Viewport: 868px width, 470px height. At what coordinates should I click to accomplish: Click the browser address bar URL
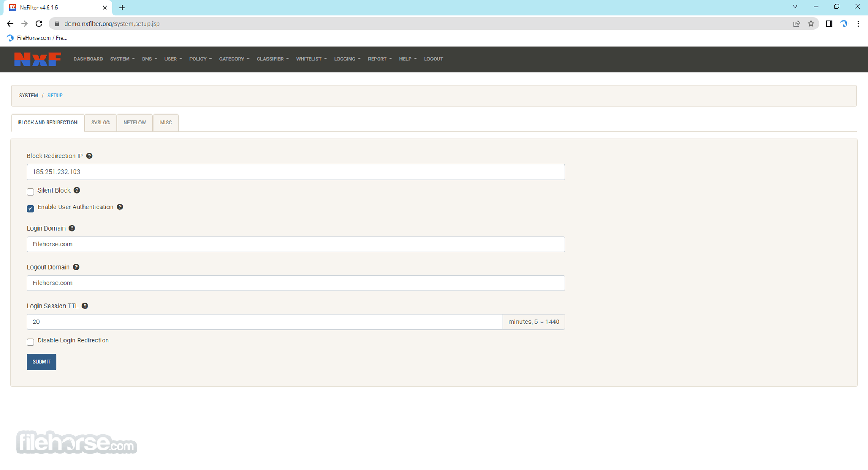112,23
